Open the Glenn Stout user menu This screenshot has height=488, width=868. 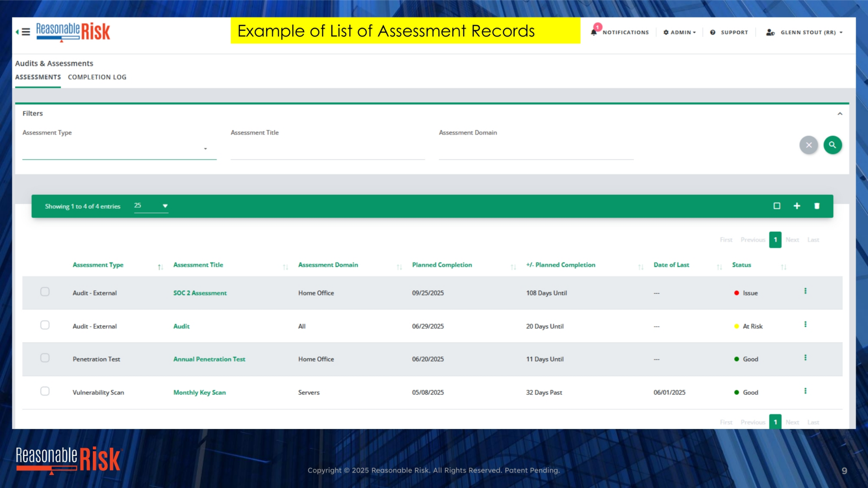point(804,32)
